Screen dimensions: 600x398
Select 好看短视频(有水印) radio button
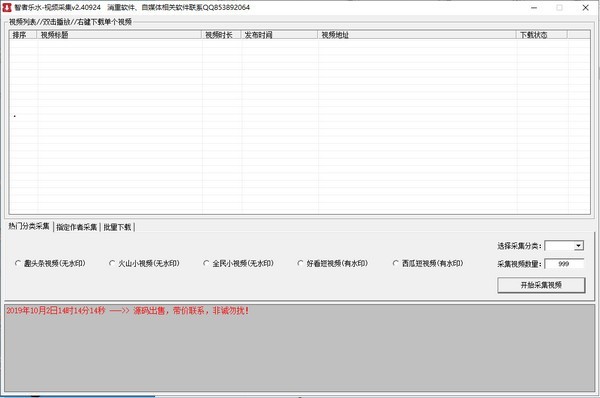click(x=333, y=263)
